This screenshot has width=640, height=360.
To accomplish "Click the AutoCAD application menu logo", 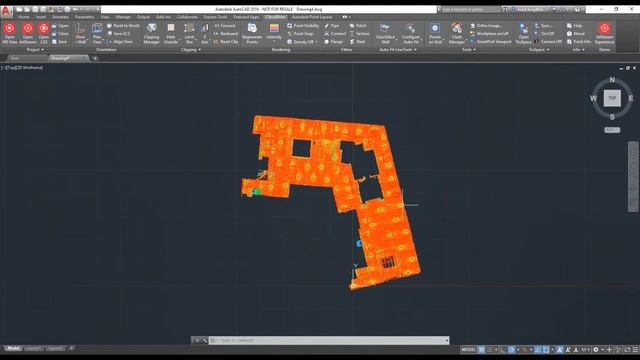I will point(6,11).
